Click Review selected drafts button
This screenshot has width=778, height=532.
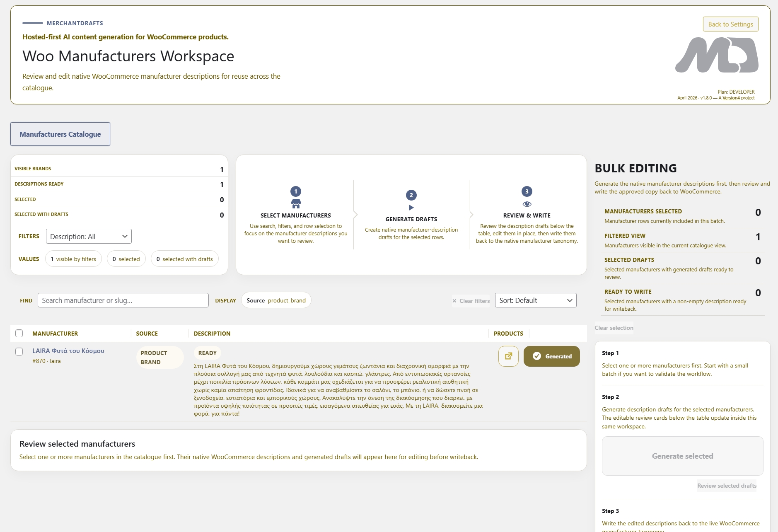pyautogui.click(x=727, y=486)
